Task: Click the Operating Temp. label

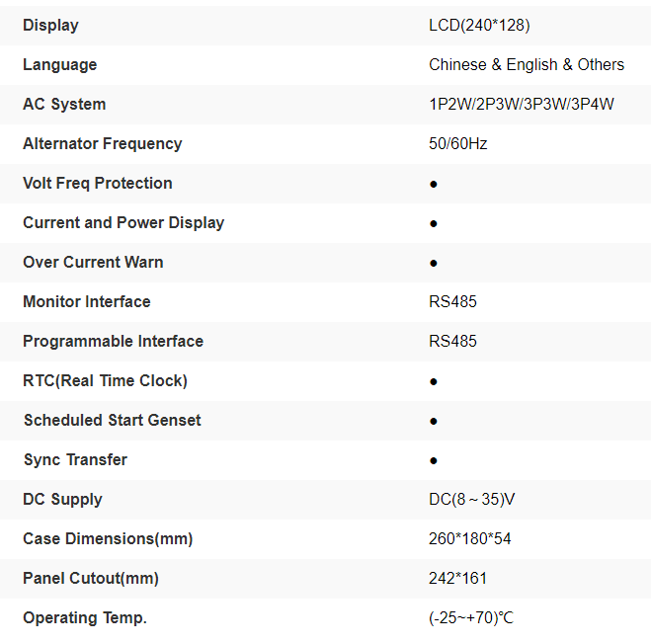Action: click(84, 617)
